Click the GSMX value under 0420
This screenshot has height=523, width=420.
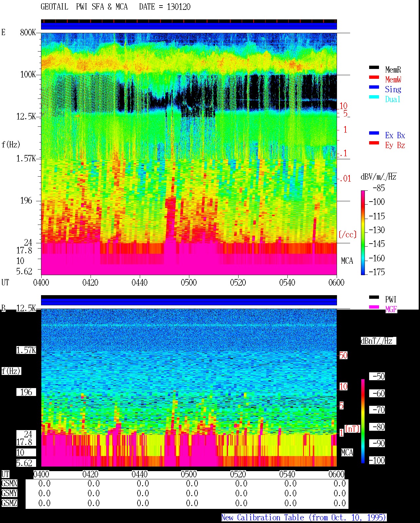[x=94, y=483]
